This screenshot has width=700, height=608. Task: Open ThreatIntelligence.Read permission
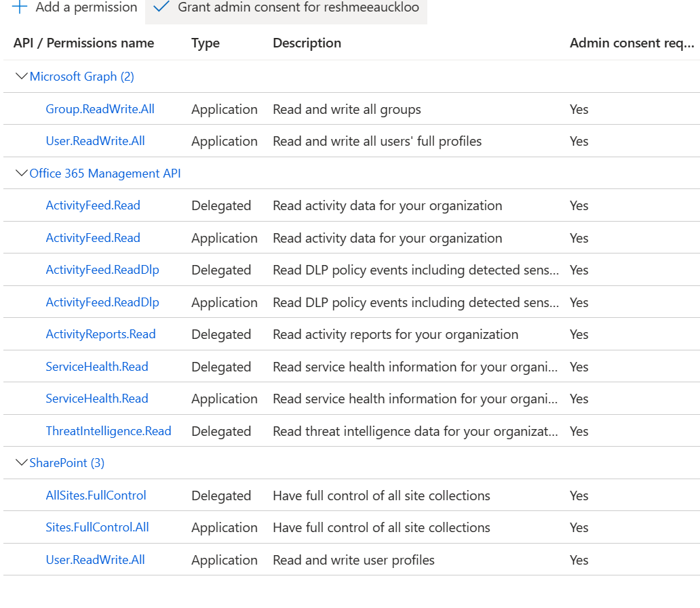click(109, 431)
